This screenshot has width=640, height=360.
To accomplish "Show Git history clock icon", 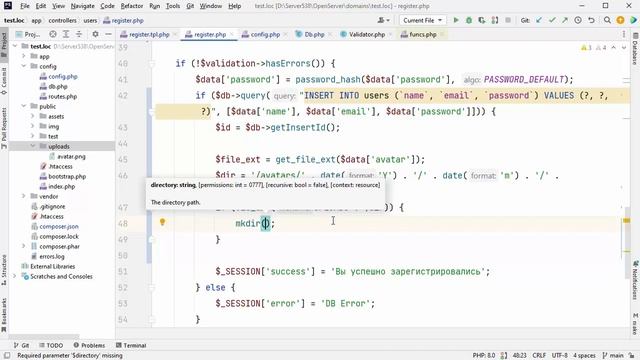I will (578, 20).
